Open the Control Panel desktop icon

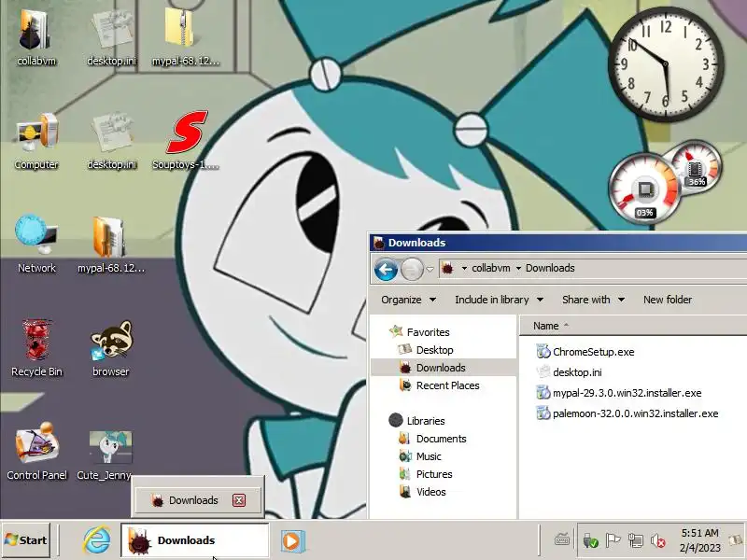coord(36,451)
